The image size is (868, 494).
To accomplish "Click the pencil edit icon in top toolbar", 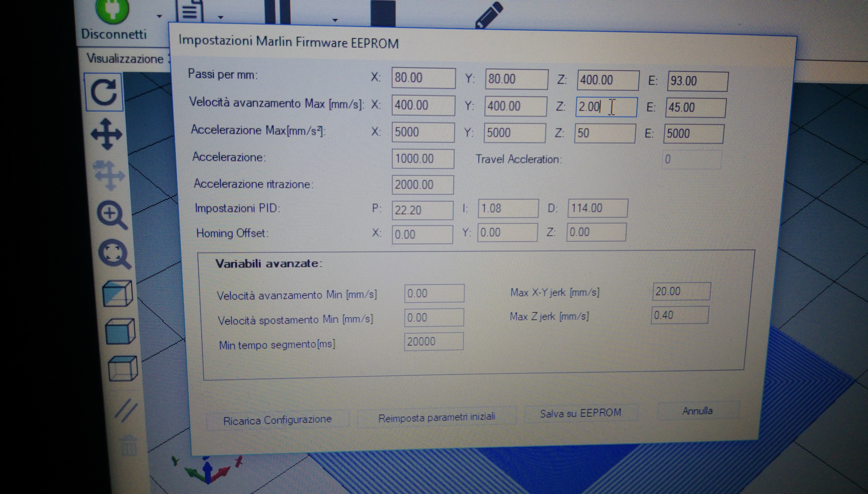I will (x=489, y=15).
